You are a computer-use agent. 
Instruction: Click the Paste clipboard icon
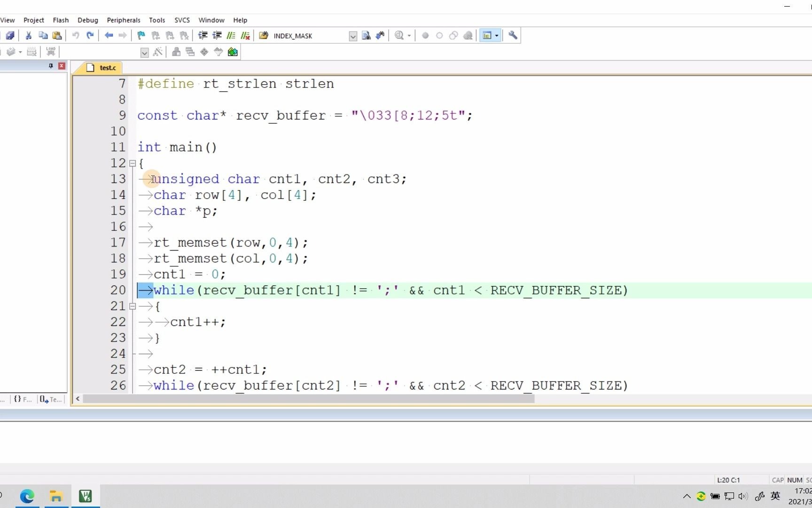(x=57, y=35)
